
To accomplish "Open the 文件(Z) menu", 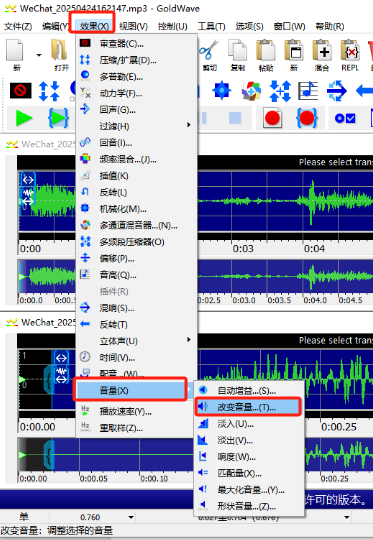I will click(18, 26).
